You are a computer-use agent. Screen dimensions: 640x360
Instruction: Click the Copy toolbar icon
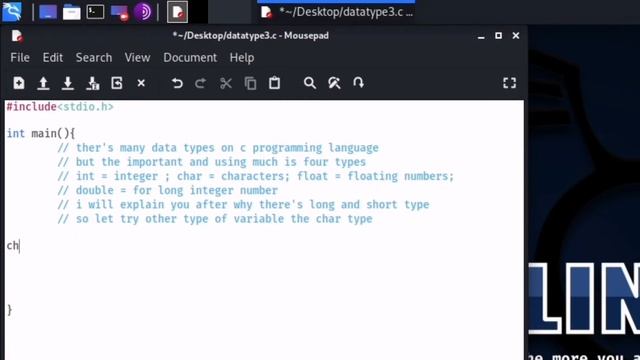(x=250, y=83)
